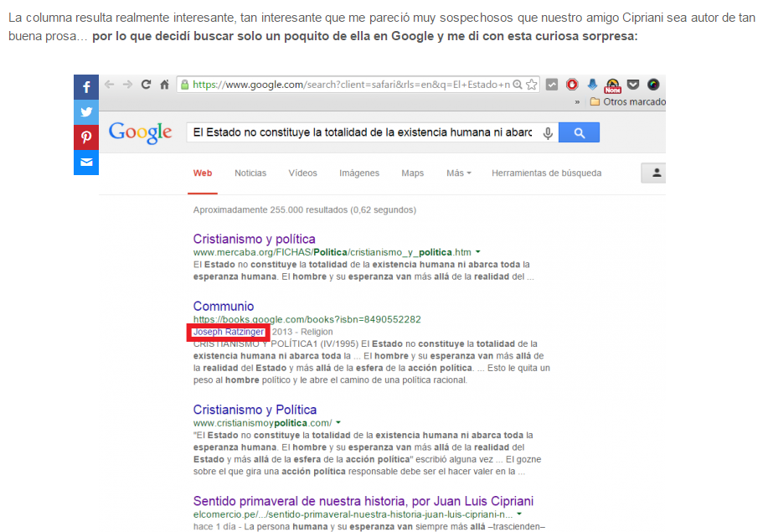Open Herramientas de búsqueda
768x532 pixels.
[x=547, y=173]
